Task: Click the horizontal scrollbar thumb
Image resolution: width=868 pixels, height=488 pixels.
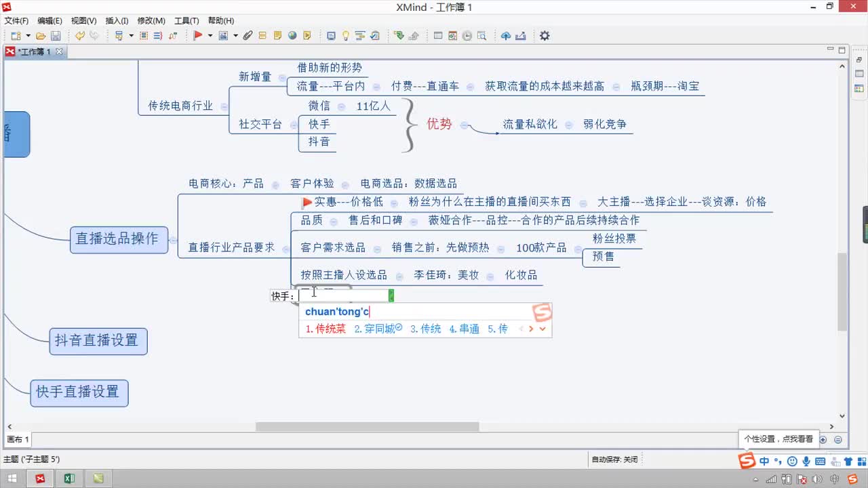Action: click(367, 427)
